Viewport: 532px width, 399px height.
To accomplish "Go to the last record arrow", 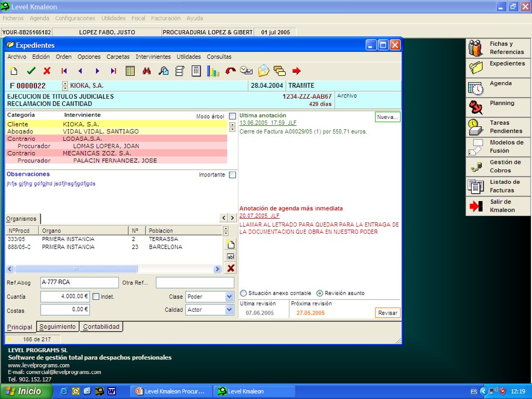I will point(113,71).
